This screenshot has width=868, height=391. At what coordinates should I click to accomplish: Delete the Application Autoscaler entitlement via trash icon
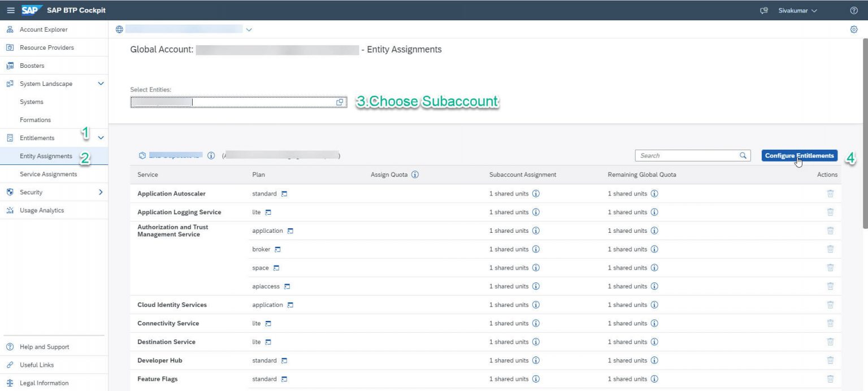(x=830, y=193)
